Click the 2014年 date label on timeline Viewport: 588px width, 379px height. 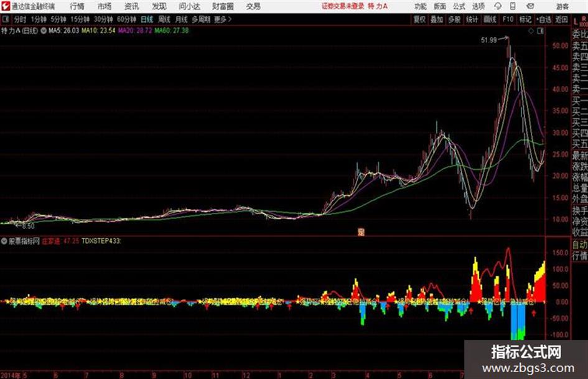(x=11, y=375)
